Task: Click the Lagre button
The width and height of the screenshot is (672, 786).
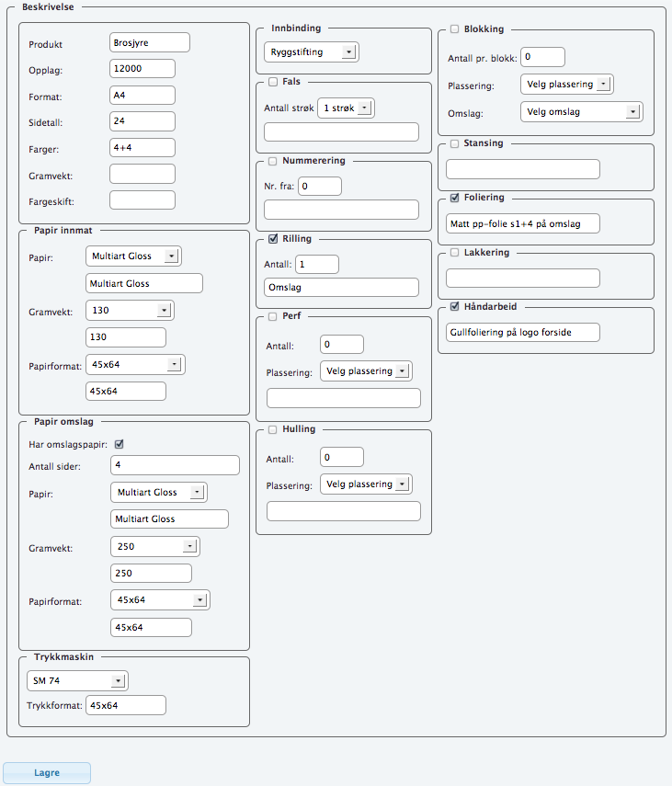Action: click(47, 773)
